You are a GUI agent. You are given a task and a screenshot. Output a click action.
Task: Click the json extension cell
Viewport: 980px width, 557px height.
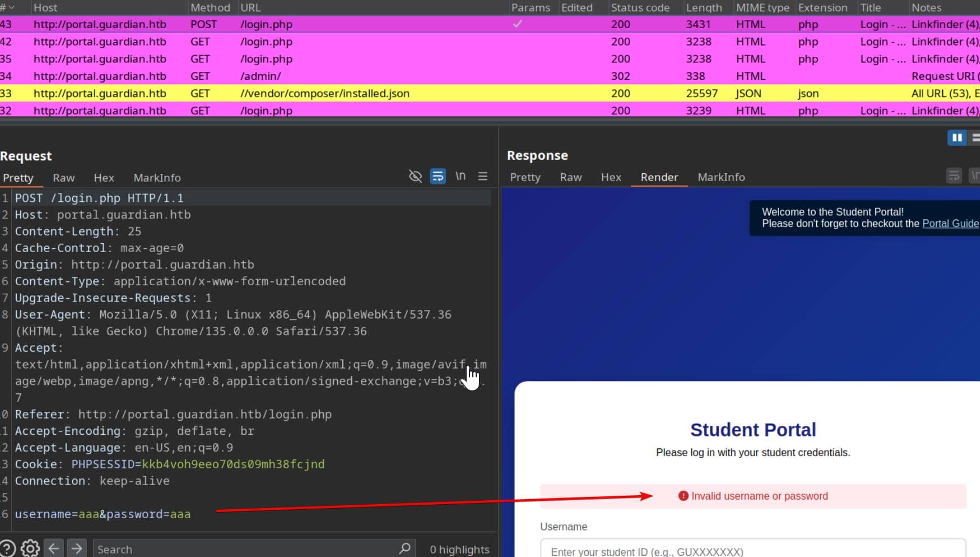808,93
